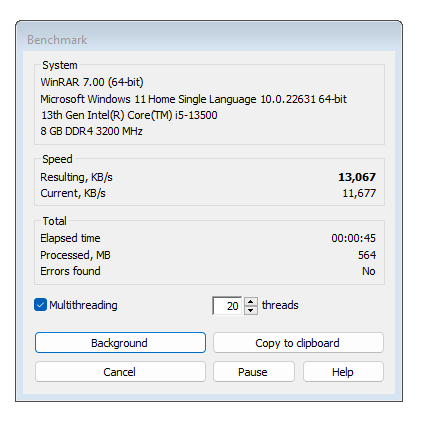Viewport: 422px width, 431px height.
Task: Click the current speed value 11,677
Action: (x=359, y=193)
